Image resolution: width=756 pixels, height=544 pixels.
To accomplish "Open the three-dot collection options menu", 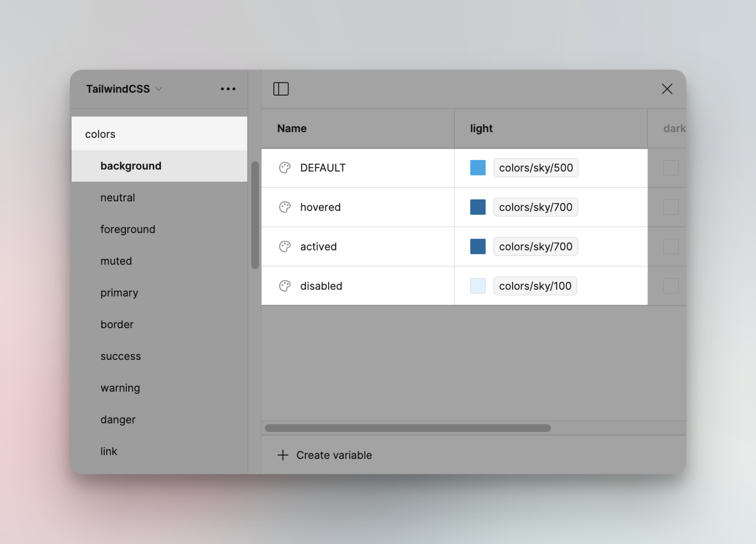I will (x=228, y=89).
